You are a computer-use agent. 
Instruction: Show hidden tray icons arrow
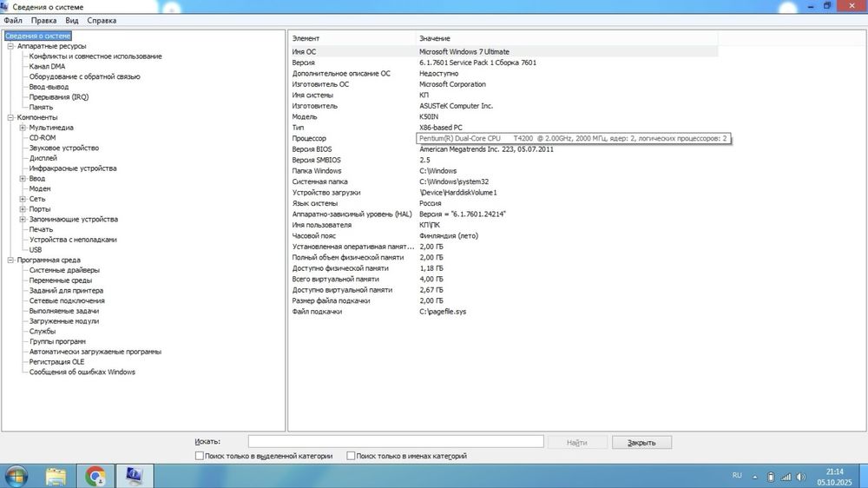click(x=754, y=477)
